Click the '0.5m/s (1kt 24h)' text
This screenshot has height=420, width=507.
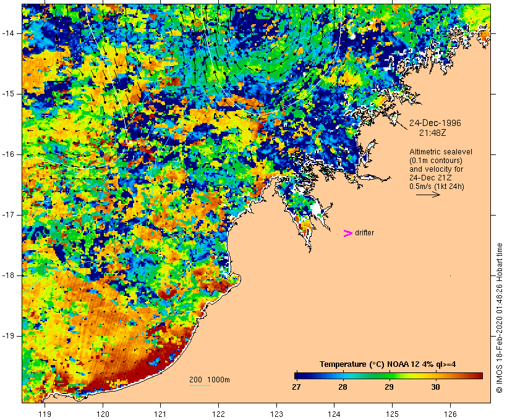pos(437,187)
